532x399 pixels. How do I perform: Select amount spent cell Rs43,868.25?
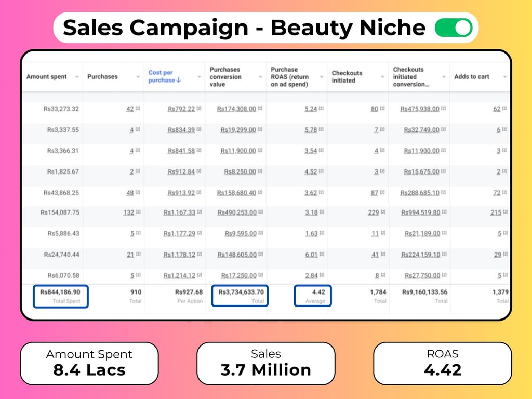click(61, 193)
